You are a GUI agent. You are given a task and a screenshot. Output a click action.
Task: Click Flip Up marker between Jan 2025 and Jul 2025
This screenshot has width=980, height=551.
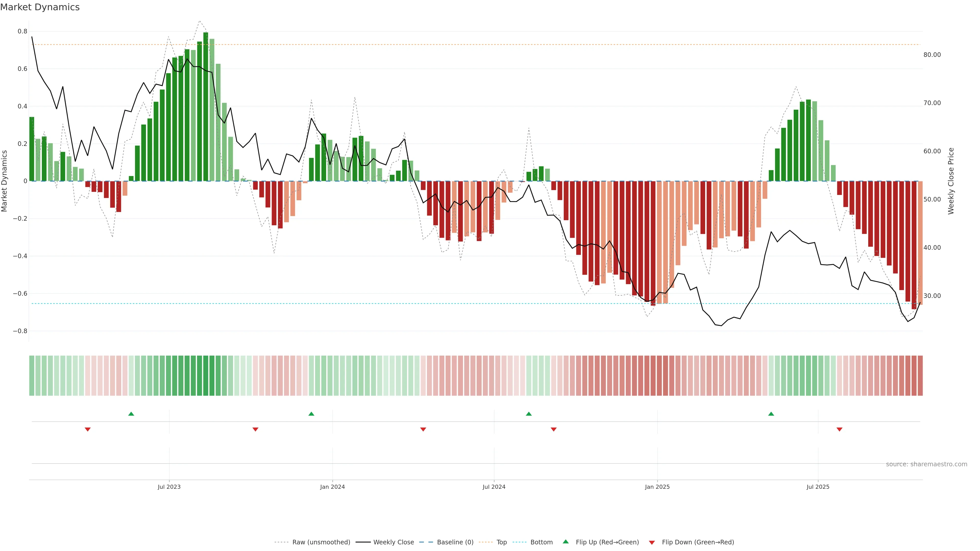click(x=771, y=414)
